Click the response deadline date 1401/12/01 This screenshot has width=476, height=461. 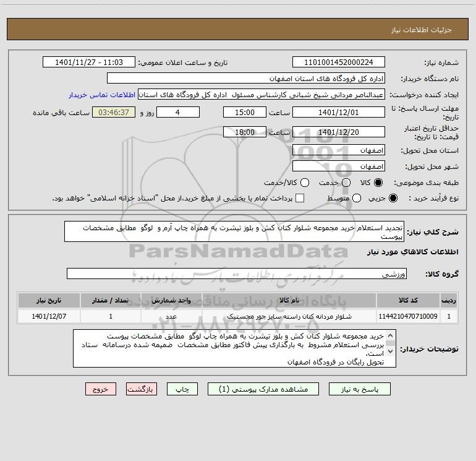[x=339, y=112]
